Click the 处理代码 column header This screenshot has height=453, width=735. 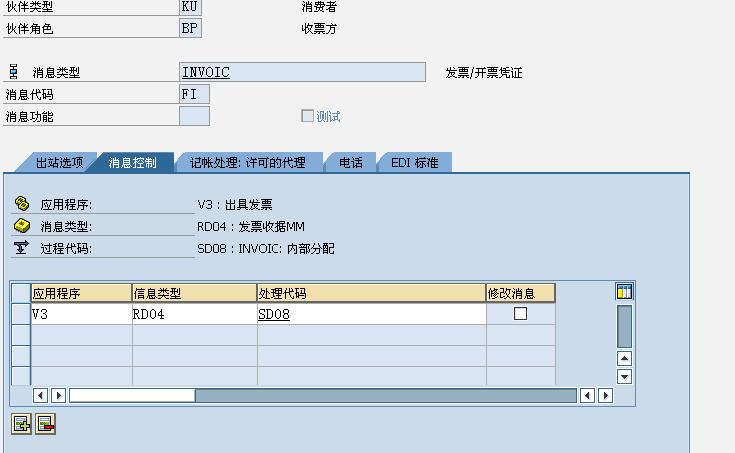coord(371,293)
